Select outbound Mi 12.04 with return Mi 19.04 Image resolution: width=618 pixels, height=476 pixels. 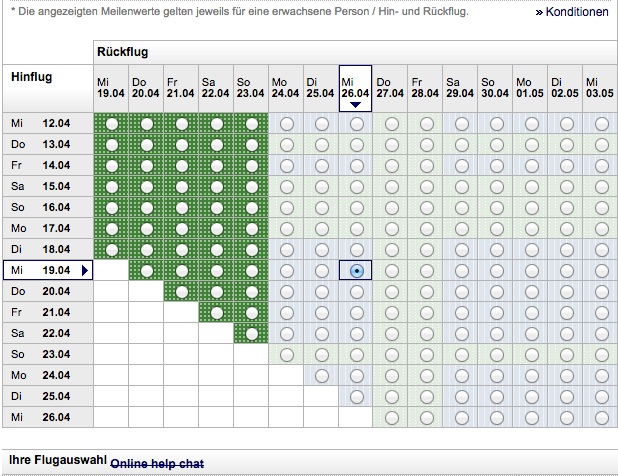111,123
